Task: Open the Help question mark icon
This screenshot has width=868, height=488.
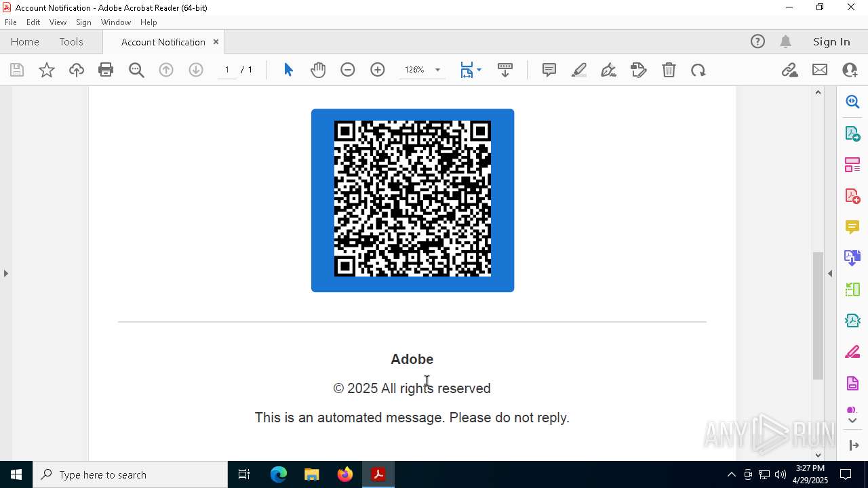Action: point(757,41)
